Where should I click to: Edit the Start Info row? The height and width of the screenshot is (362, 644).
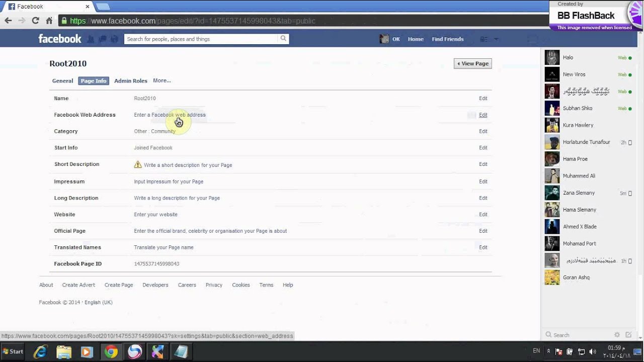tap(483, 148)
